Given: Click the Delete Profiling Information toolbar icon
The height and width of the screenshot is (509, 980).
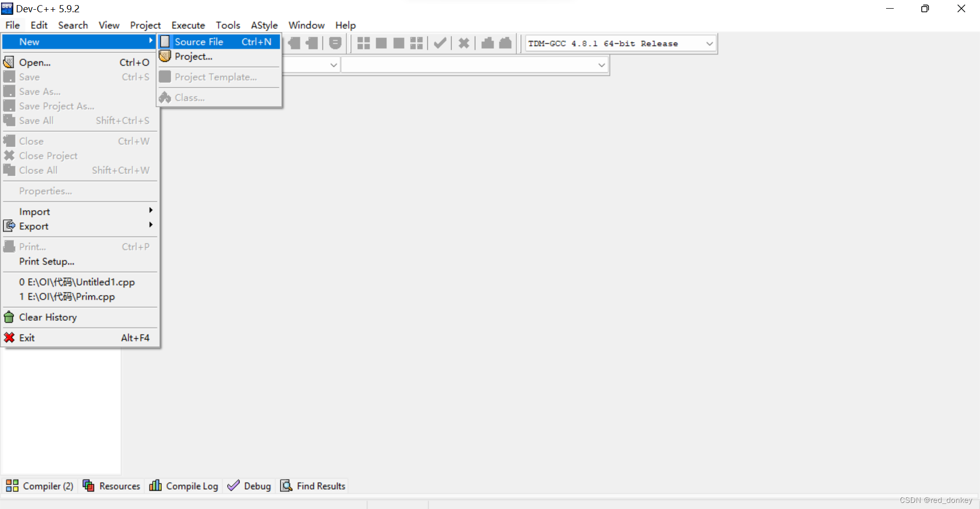Looking at the screenshot, I should (x=505, y=43).
